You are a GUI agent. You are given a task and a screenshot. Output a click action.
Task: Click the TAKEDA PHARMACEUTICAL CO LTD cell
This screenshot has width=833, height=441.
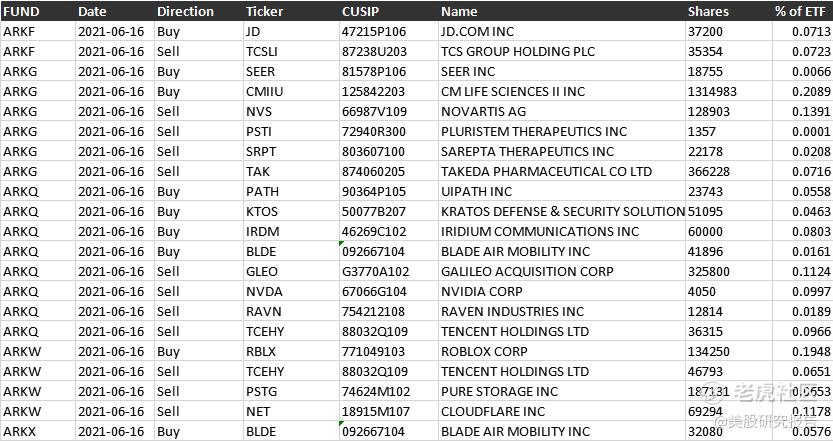click(x=562, y=172)
